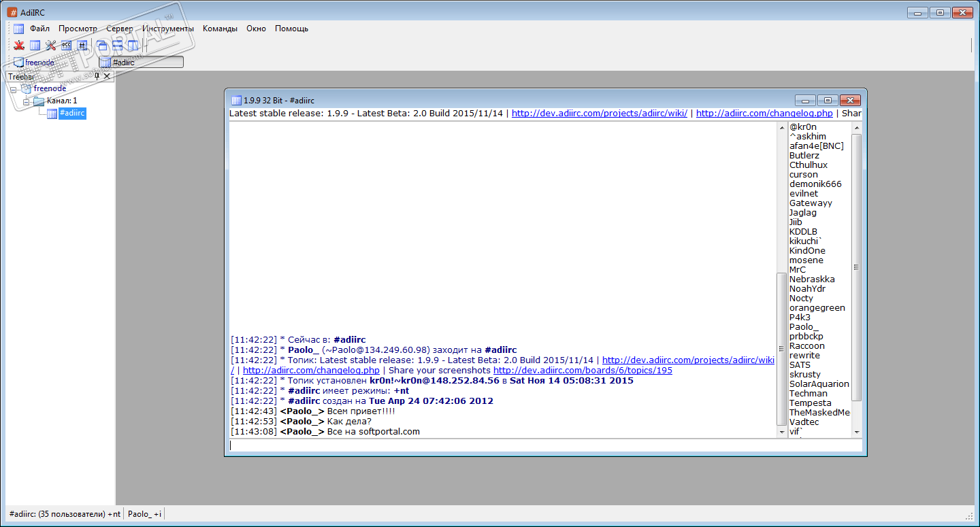
Task: Collapse the freenode tree node
Action: pos(14,89)
